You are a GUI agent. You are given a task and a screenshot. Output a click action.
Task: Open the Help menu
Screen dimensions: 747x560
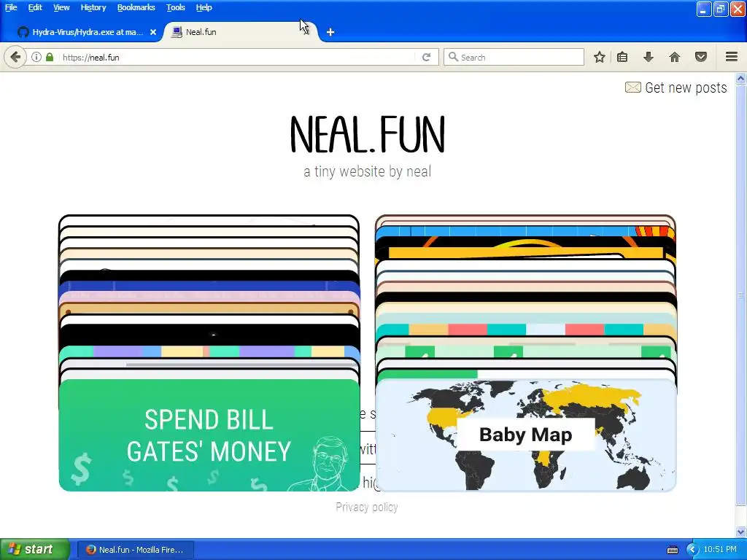tap(204, 7)
